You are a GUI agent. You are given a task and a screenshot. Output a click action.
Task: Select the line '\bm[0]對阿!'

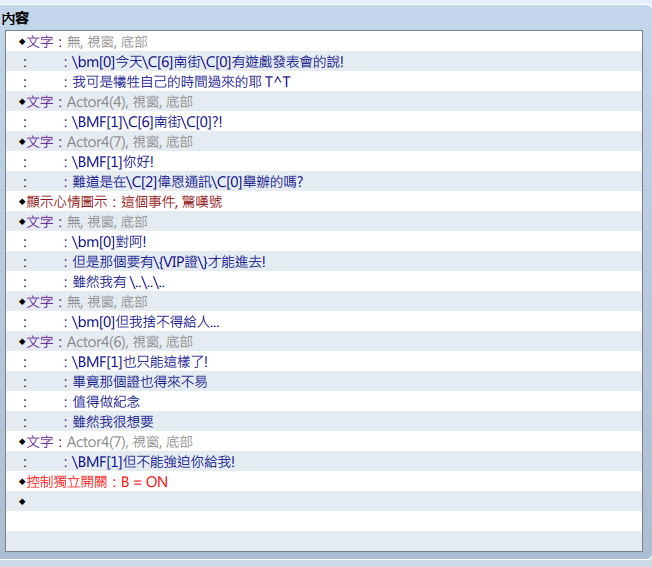point(324,242)
